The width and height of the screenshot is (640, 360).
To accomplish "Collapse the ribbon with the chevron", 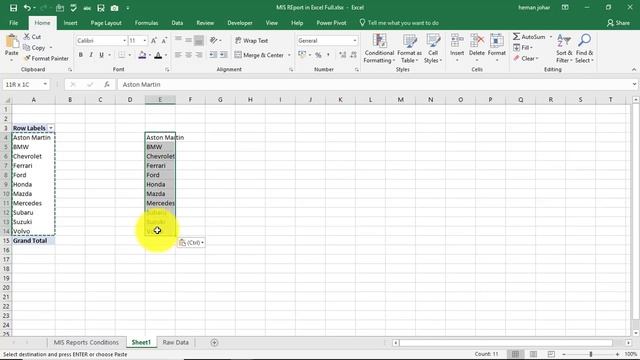I will click(633, 69).
